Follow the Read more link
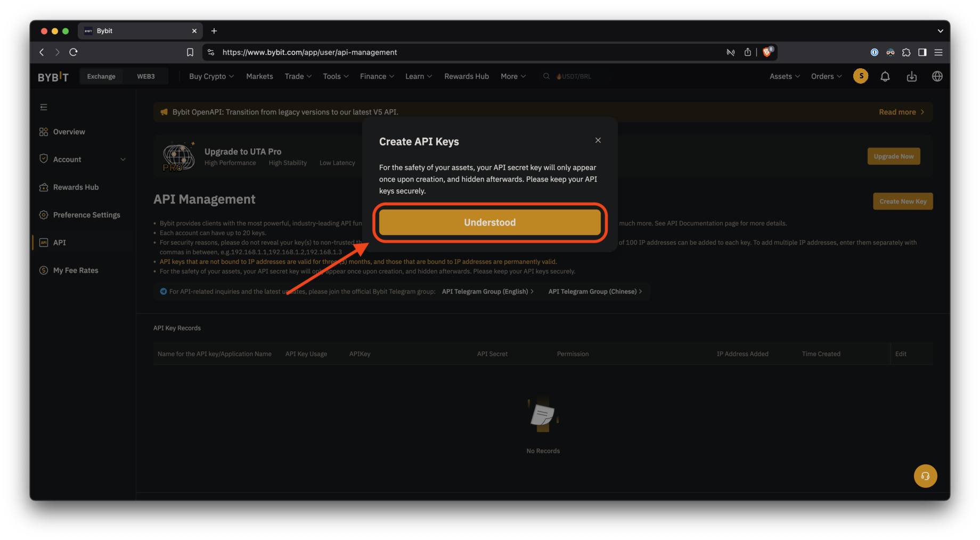This screenshot has height=540, width=980. 901,112
